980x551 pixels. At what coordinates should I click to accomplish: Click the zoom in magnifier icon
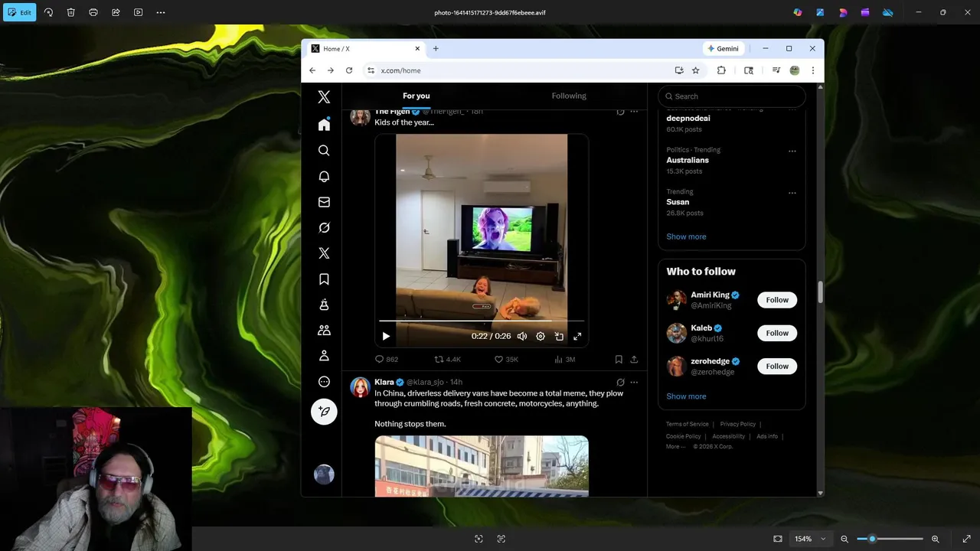point(935,539)
